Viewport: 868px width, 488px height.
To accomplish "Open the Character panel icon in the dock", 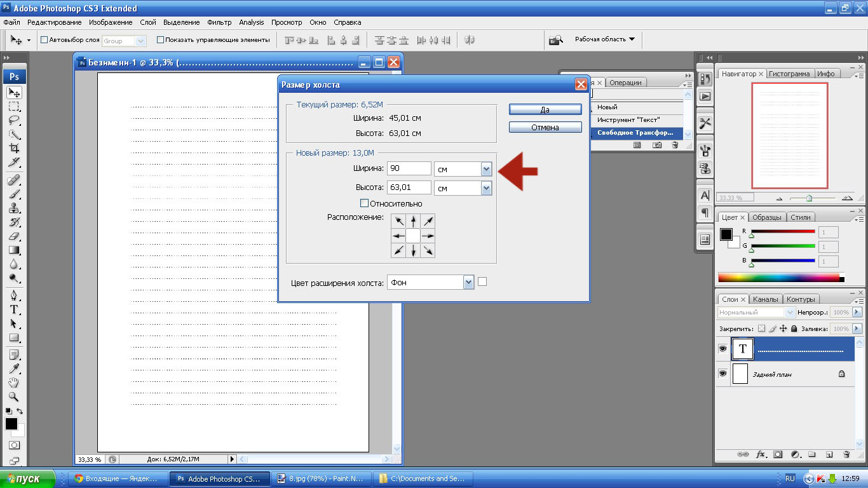I will point(705,196).
